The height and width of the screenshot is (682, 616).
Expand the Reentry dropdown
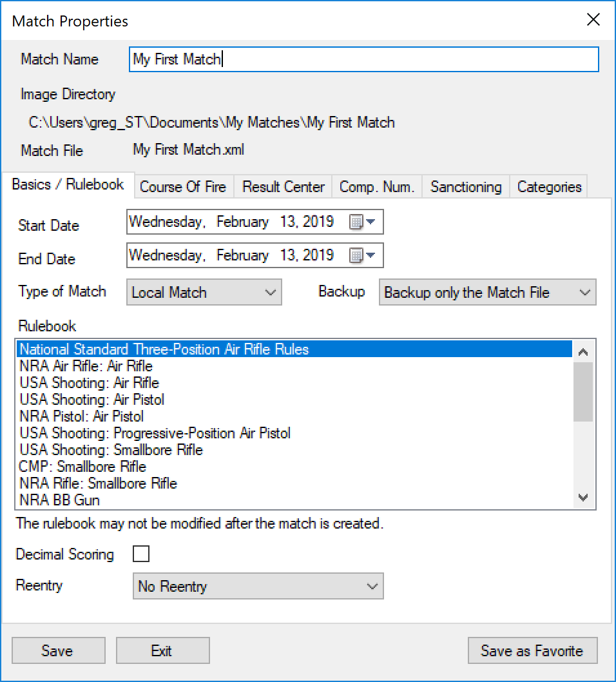tap(258, 587)
